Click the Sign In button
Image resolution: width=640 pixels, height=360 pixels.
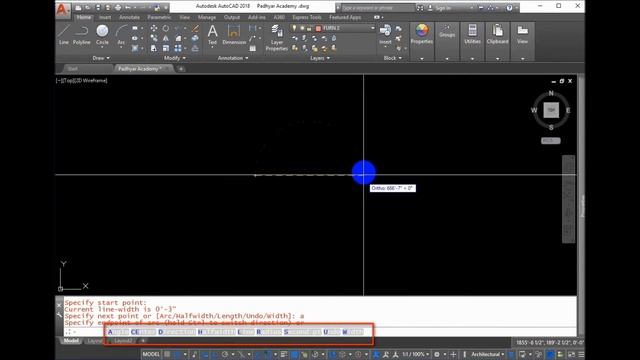[x=443, y=8]
